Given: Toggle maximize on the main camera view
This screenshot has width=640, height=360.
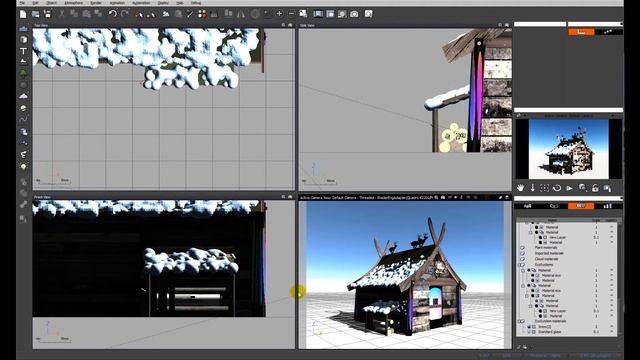Looking at the screenshot, I should tap(507, 197).
